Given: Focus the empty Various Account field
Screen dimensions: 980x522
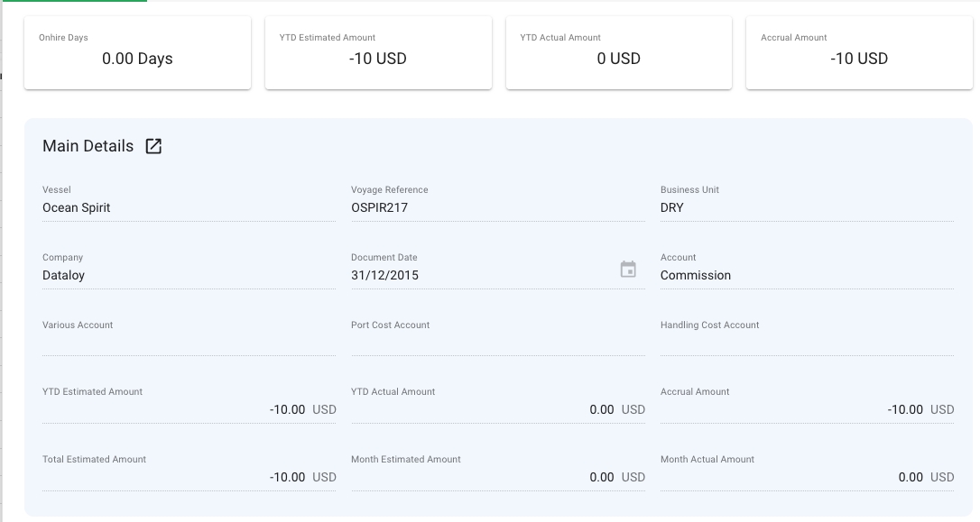Looking at the screenshot, I should 188,343.
